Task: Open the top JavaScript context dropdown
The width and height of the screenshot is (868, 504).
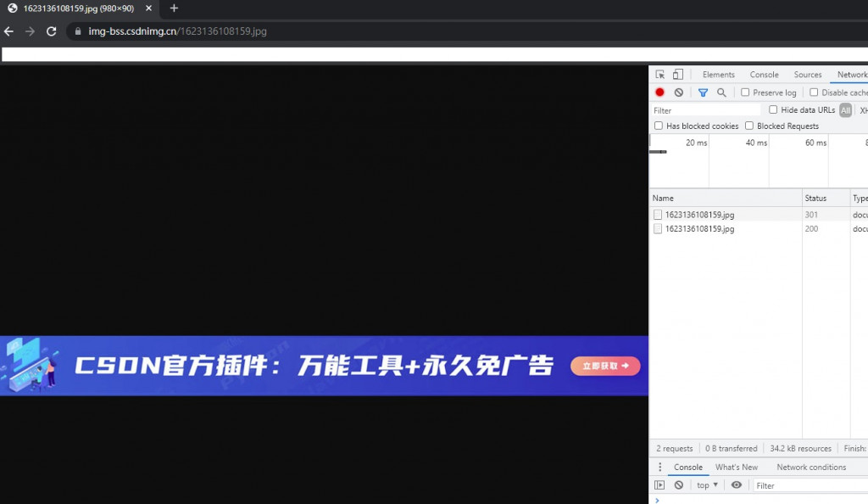Action: (x=708, y=485)
